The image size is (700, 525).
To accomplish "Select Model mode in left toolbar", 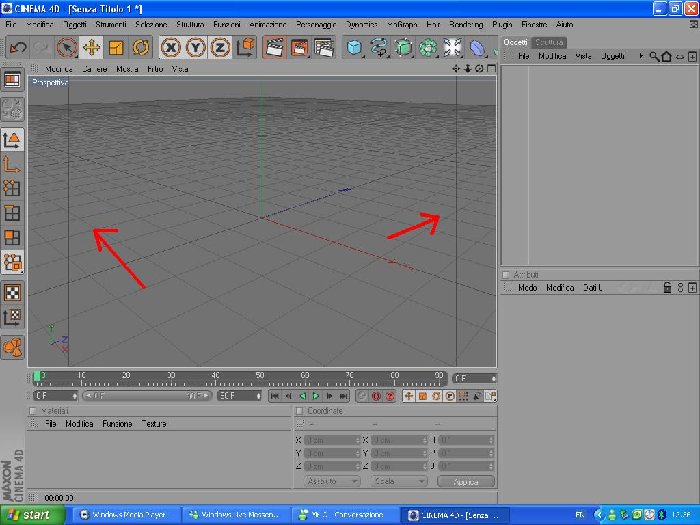I will (12, 140).
